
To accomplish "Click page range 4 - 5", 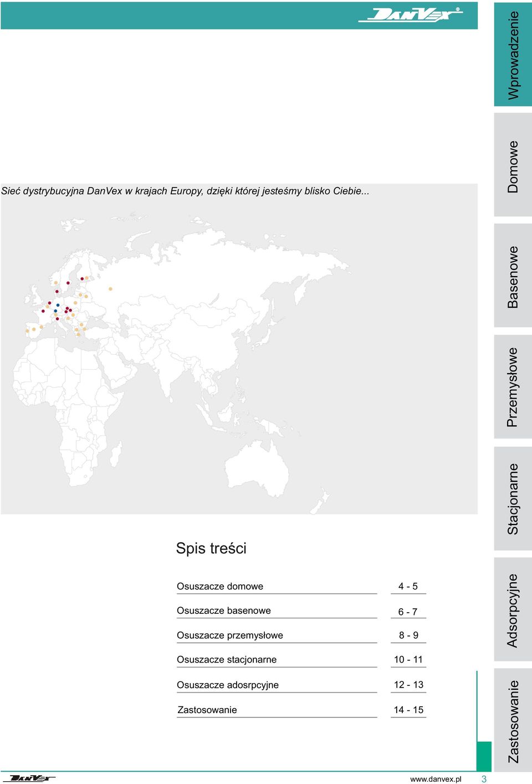I will click(x=408, y=587).
